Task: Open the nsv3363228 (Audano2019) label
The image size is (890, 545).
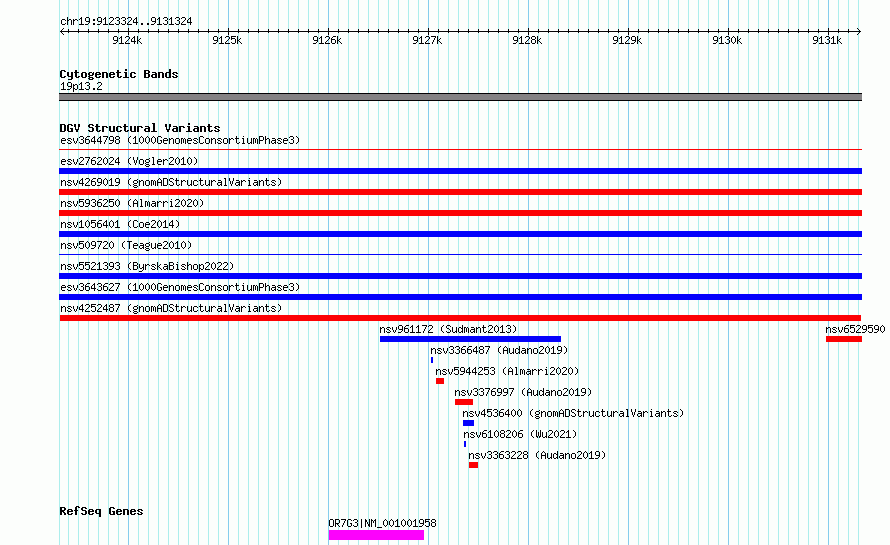Action: pos(537,455)
